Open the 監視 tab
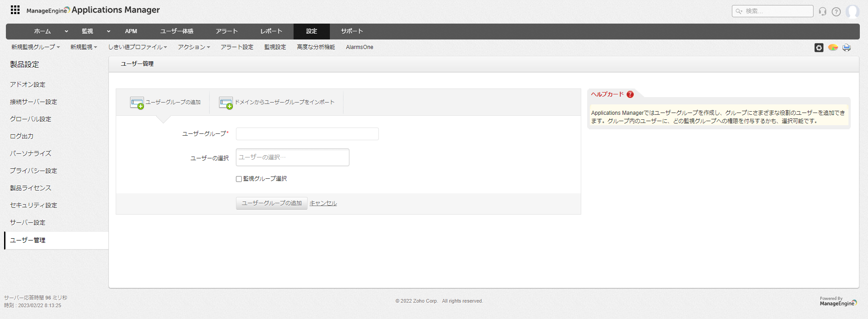The width and height of the screenshot is (868, 319). coord(87,31)
